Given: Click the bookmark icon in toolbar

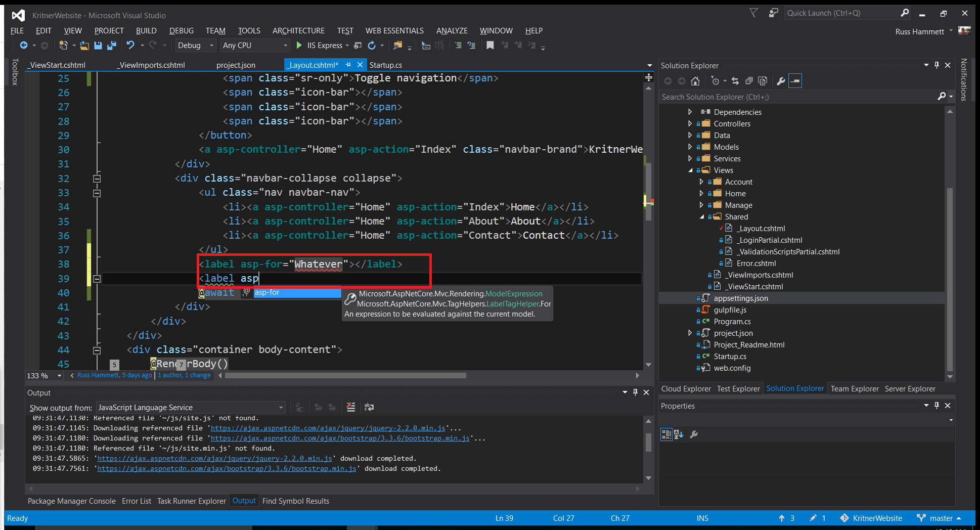Looking at the screenshot, I should click(x=489, y=46).
